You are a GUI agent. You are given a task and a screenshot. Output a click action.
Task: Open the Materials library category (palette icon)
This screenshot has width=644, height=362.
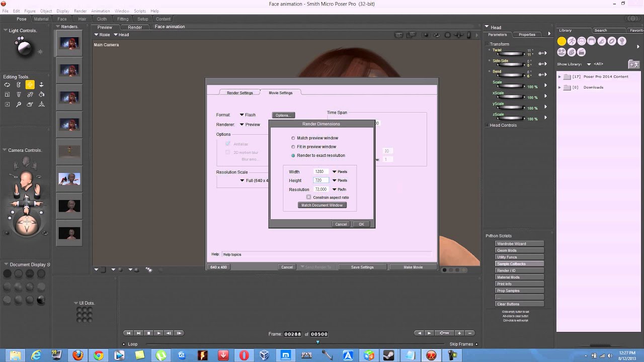click(x=572, y=52)
